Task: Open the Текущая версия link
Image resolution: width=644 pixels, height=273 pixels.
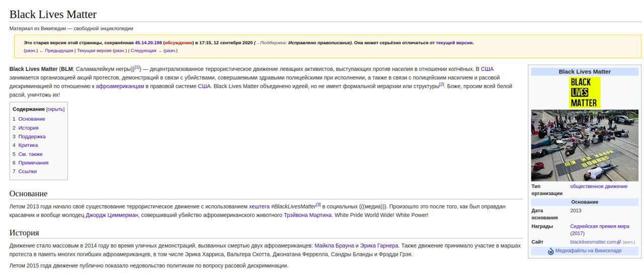Action: tap(94, 51)
